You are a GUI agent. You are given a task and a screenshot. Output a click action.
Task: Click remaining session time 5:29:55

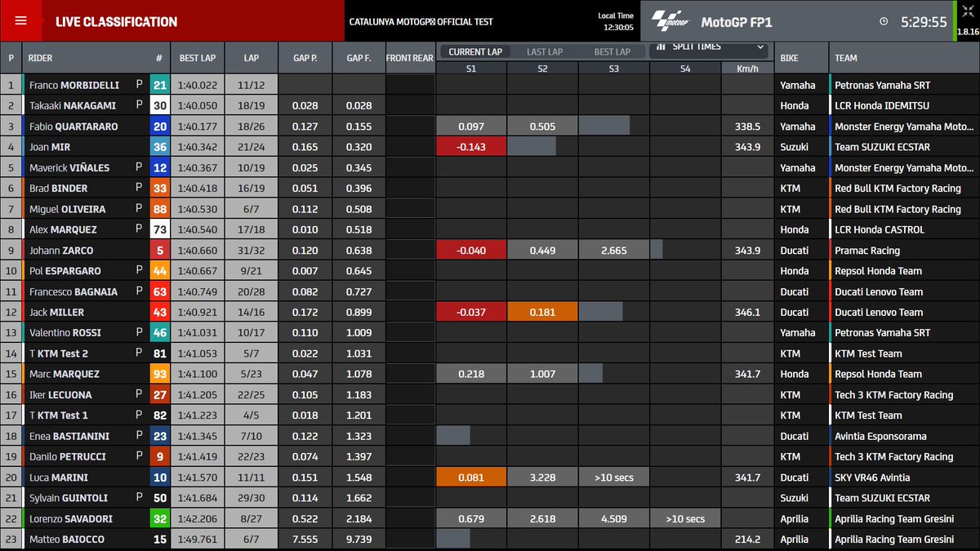click(924, 22)
